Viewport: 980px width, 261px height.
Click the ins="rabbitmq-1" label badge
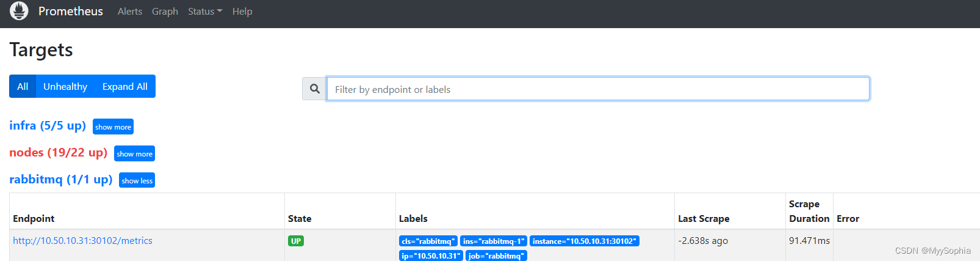click(493, 241)
